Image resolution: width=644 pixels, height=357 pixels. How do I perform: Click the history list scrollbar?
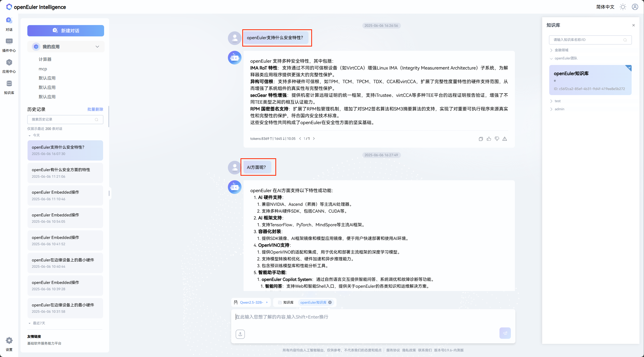pyautogui.click(x=109, y=117)
